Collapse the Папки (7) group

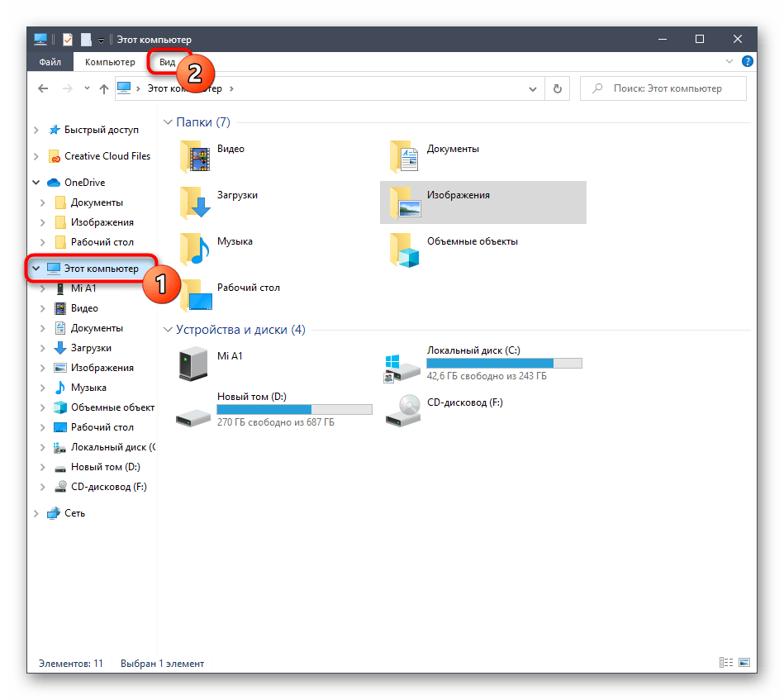168,122
